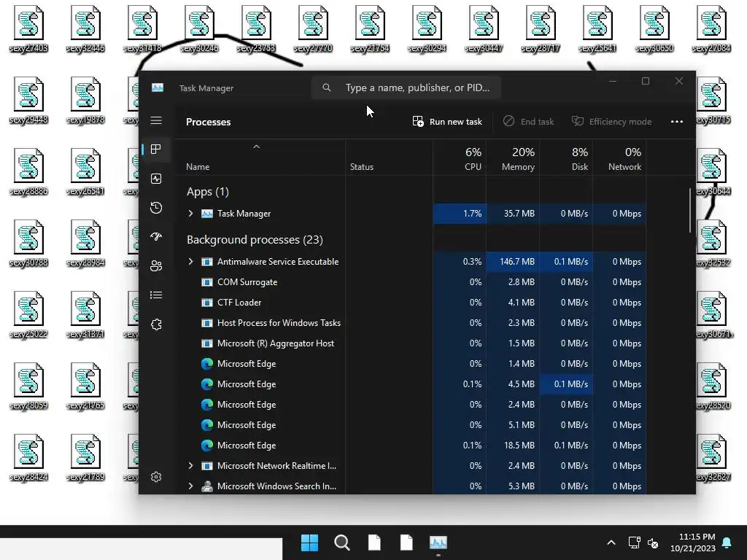This screenshot has width=747, height=560.
Task: Expand the Task Manager process row
Action: [190, 214]
